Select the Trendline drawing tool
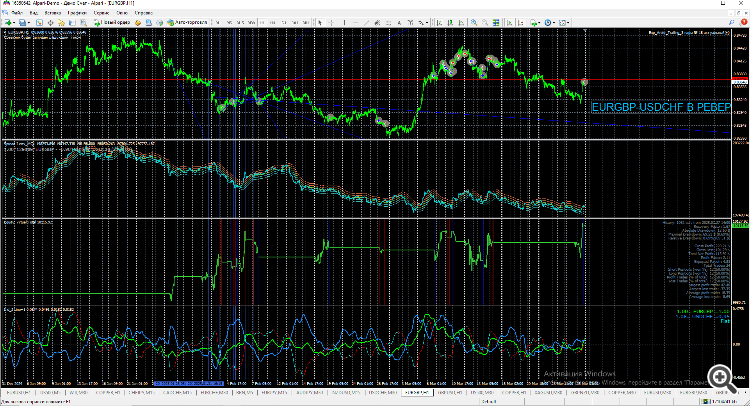This screenshot has height=406, width=750. pyautogui.click(x=366, y=22)
